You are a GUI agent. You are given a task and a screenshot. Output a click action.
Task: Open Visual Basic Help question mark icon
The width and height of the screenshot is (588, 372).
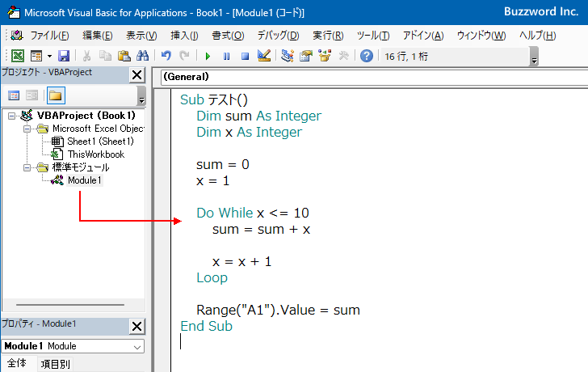point(367,56)
